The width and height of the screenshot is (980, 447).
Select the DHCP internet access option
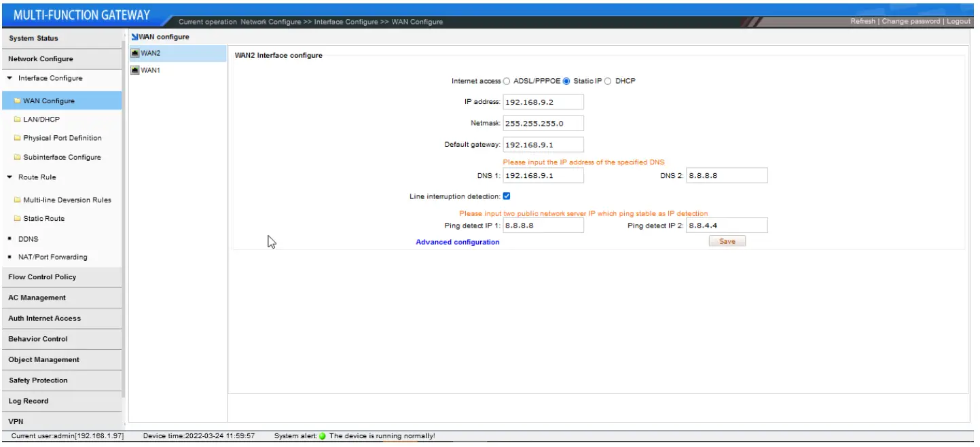coord(608,81)
